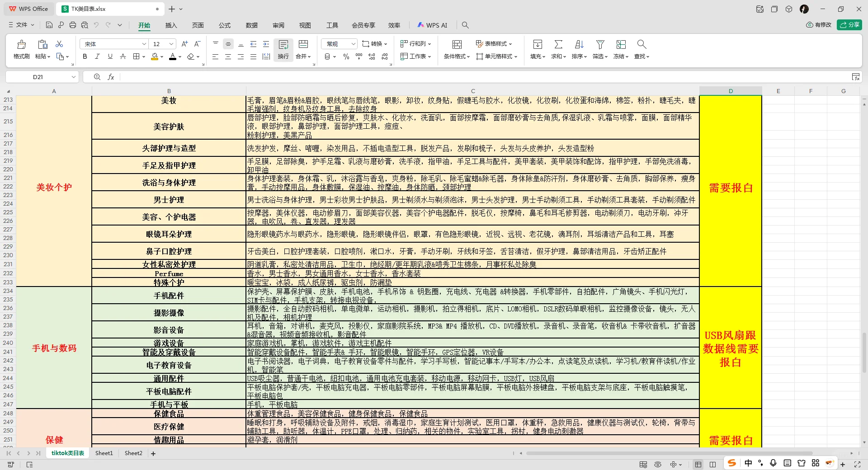The height and width of the screenshot is (470, 868).
Task: Open the Worksheet (工作表) button
Action: [416, 56]
